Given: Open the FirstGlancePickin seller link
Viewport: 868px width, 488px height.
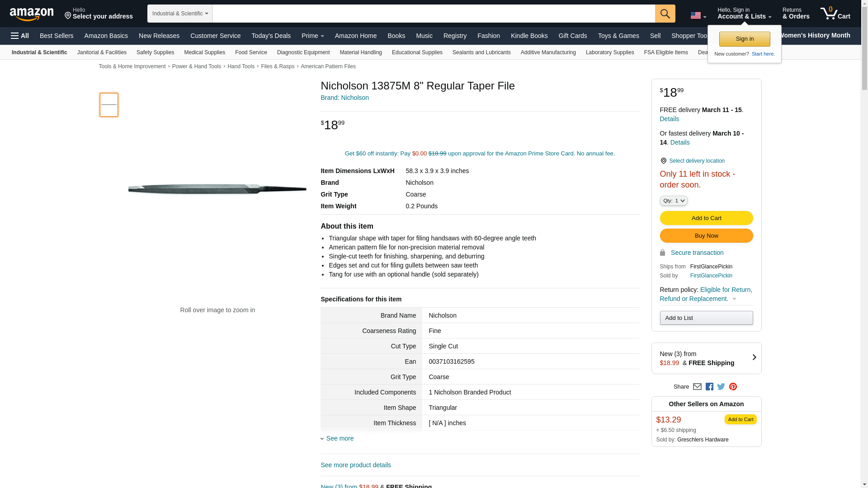Looking at the screenshot, I should [711, 276].
